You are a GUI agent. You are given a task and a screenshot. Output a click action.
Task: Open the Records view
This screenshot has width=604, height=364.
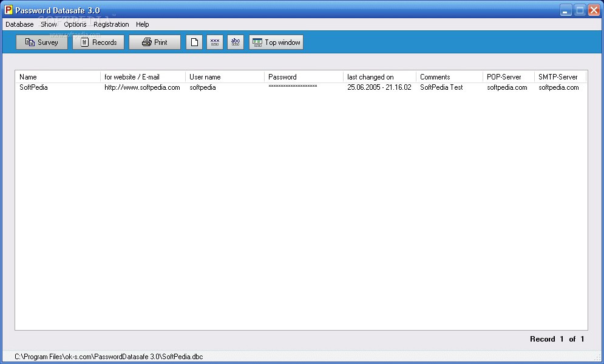point(98,42)
